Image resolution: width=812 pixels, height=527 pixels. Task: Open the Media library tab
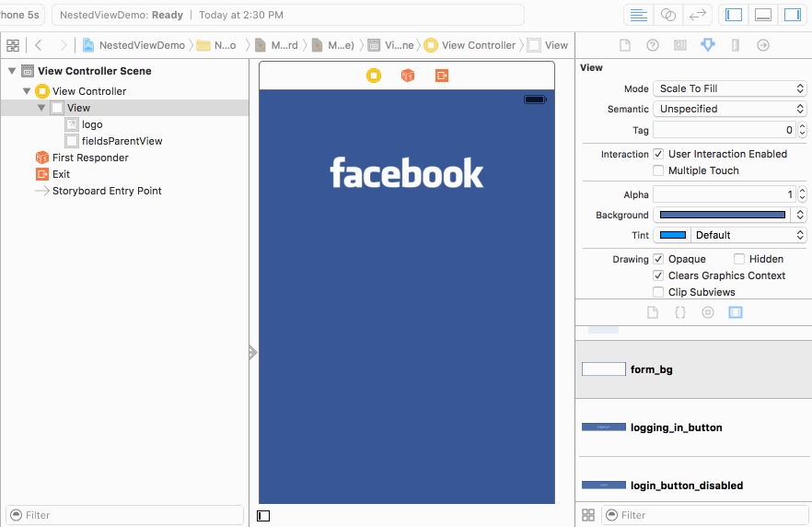736,312
